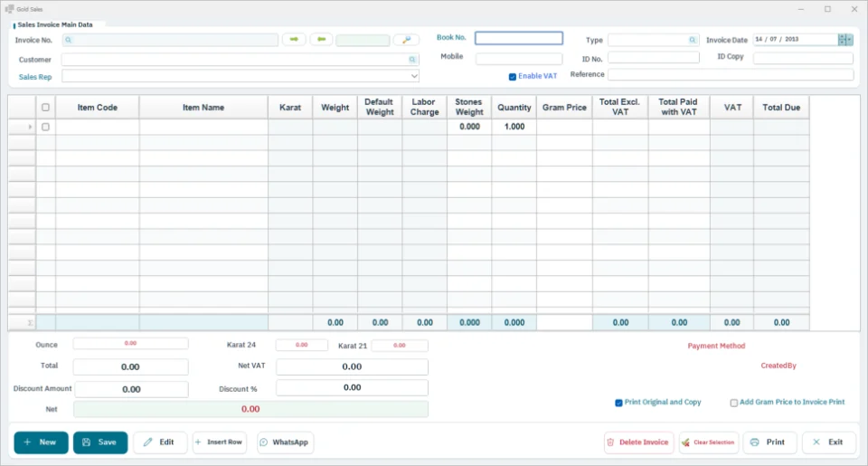Click the Net total field
Screen dimensions: 868x466
point(250,409)
